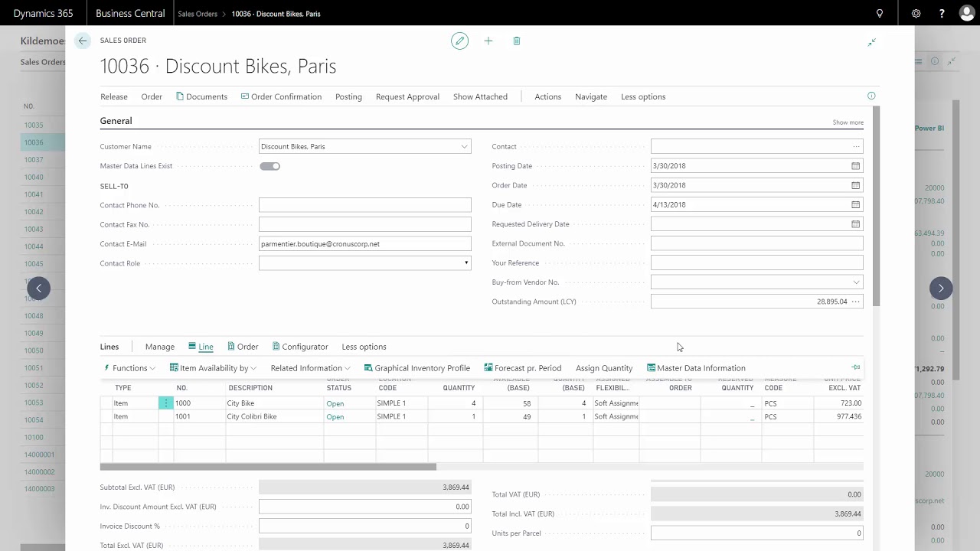Expand the Functions menu in Lines
Image resolution: width=980 pixels, height=551 pixels.
(129, 368)
